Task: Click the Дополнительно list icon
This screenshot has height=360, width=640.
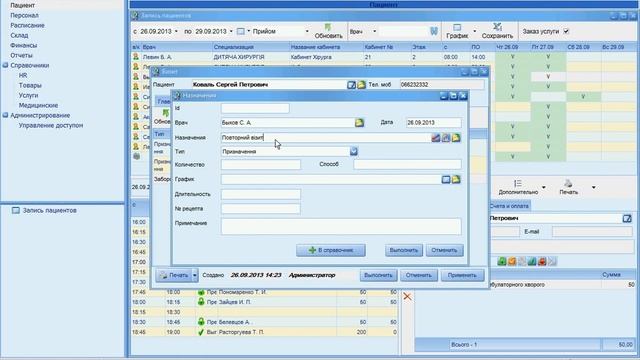Action: click(x=518, y=184)
